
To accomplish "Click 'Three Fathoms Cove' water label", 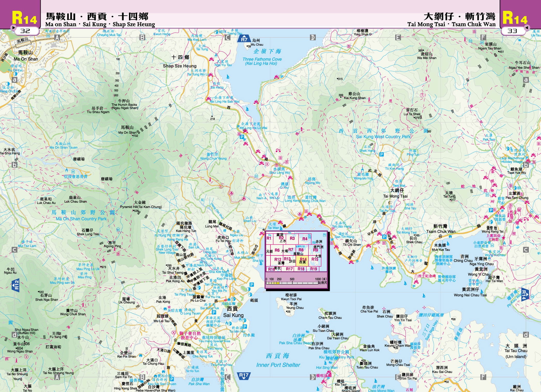I will pos(262,59).
